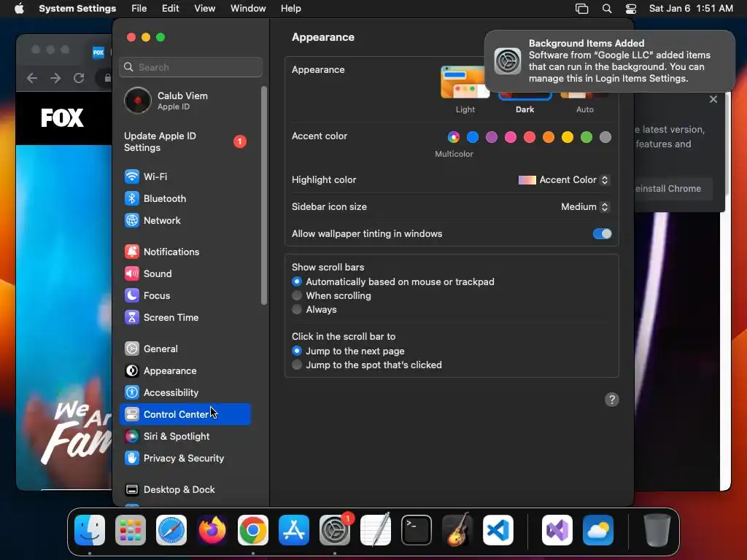Launch Visual Studio Code from Dock
The width and height of the screenshot is (747, 560).
(498, 530)
